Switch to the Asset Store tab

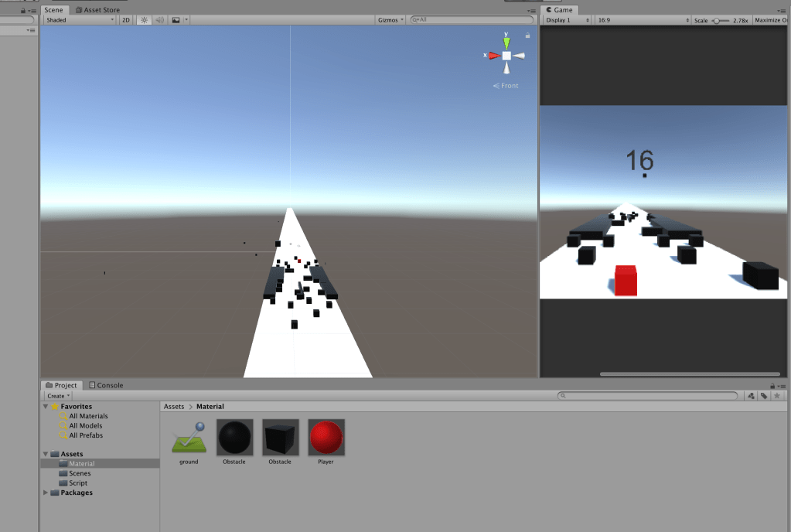[x=97, y=10]
